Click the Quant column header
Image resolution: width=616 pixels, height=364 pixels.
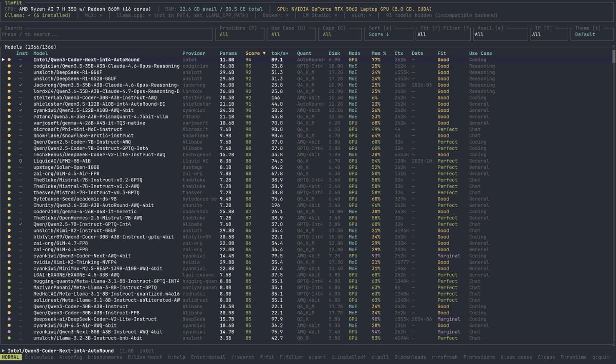304,53
